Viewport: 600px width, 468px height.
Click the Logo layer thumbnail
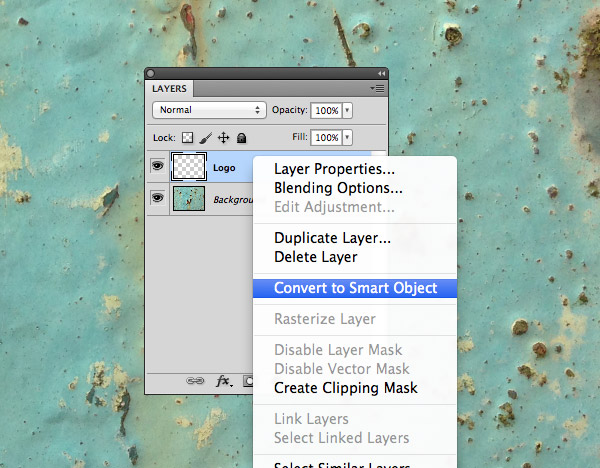coord(189,166)
